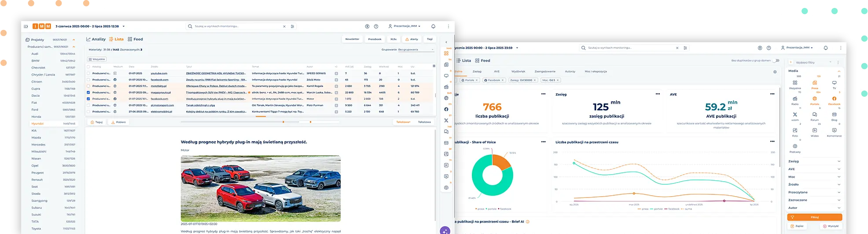Open dashboard settings gear icon

tap(775, 72)
